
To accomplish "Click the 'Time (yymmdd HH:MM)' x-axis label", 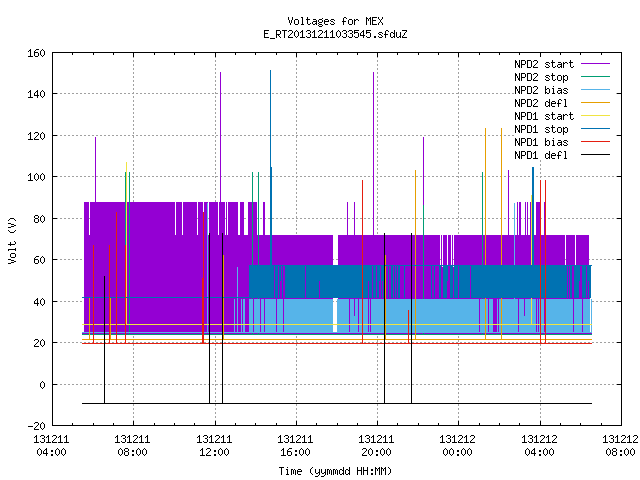I will pyautogui.click(x=335, y=471).
